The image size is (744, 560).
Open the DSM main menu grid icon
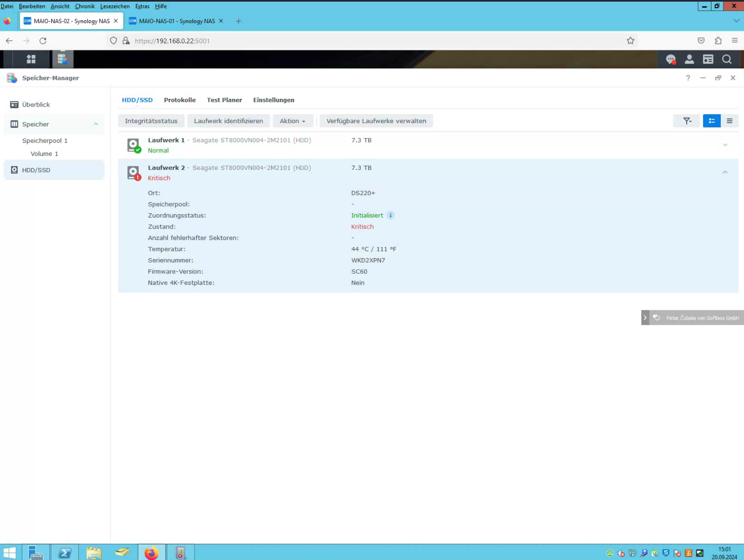tap(31, 59)
